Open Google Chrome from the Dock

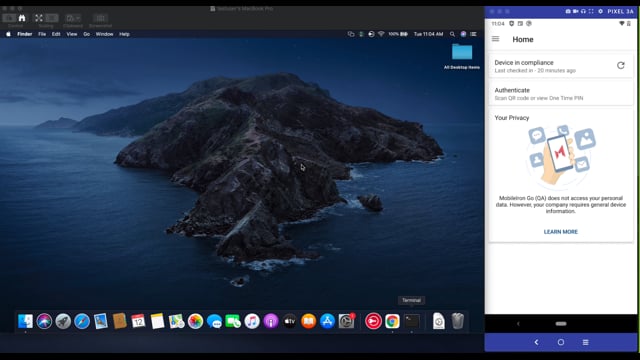point(392,321)
